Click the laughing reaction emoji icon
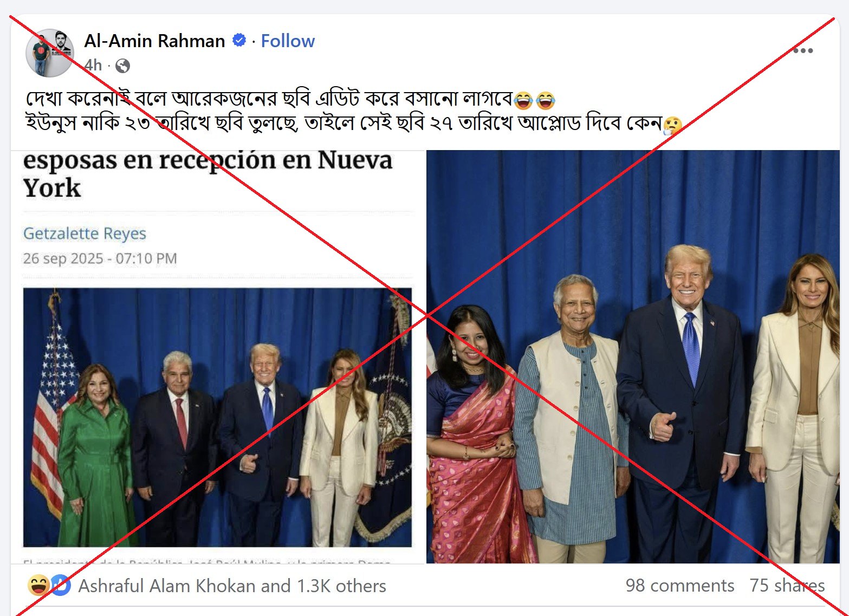 (38, 585)
